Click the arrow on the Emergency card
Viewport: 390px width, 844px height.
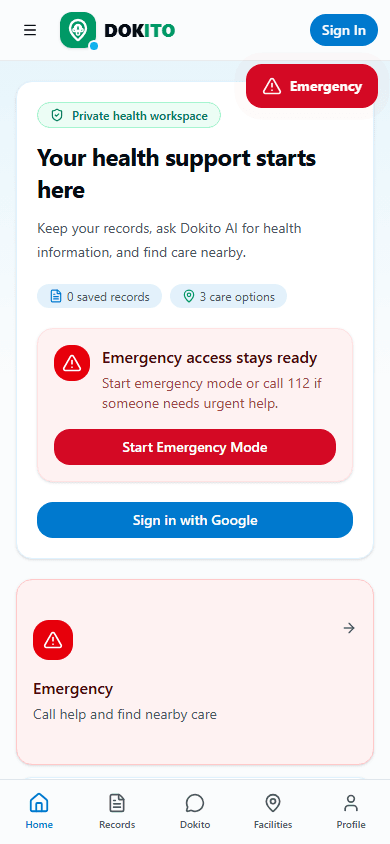coord(349,628)
